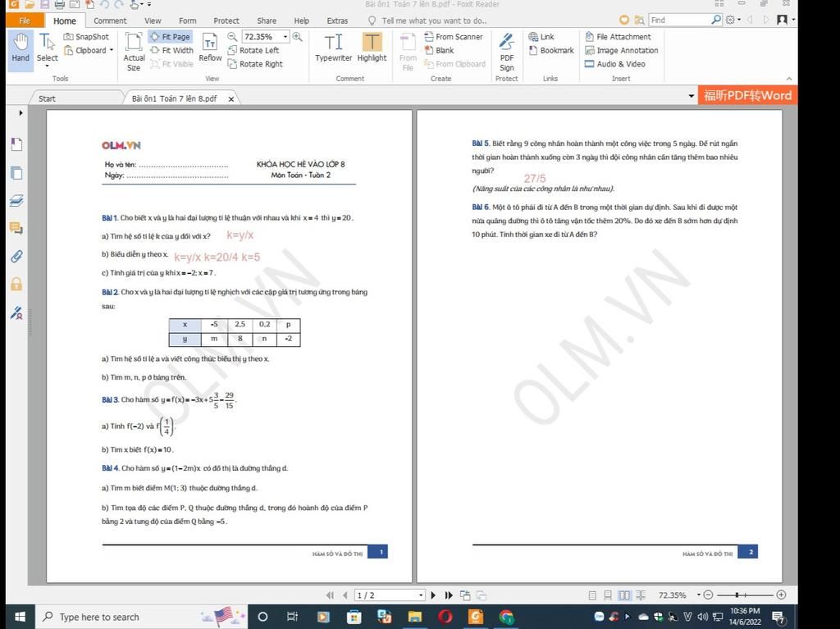Open the Security lock panel
Viewport: 840px width, 629px height.
16,284
